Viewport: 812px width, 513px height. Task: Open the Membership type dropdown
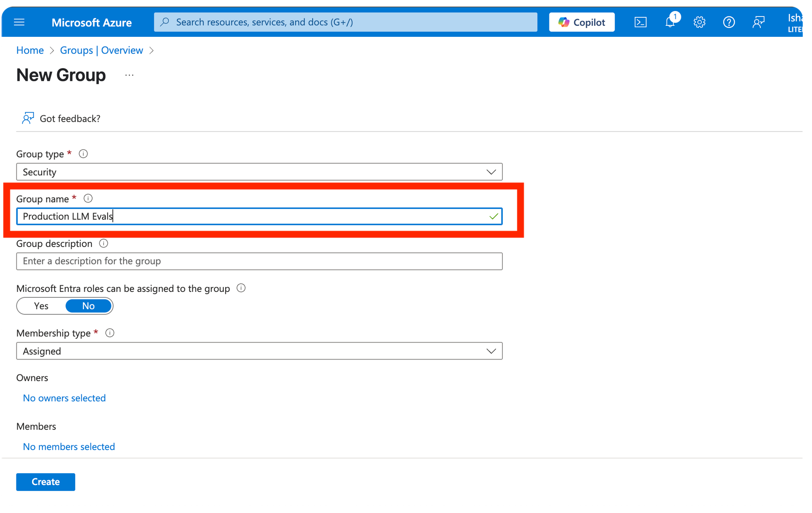pos(491,351)
